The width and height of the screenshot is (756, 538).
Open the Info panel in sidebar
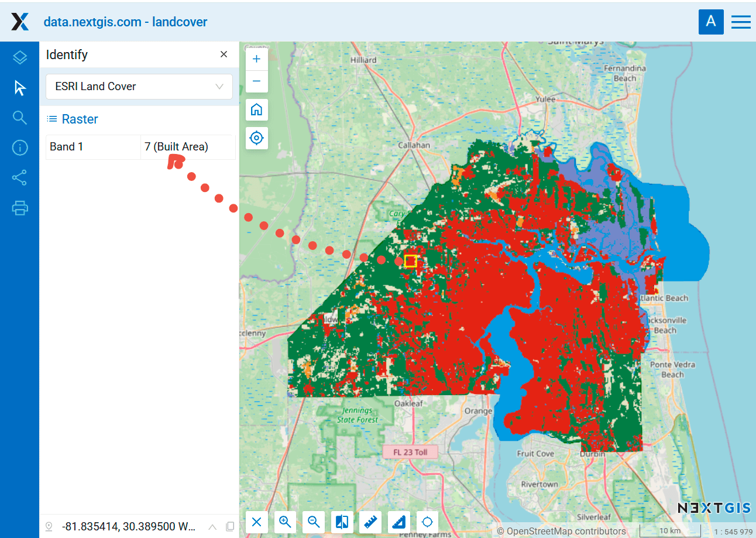(x=20, y=148)
